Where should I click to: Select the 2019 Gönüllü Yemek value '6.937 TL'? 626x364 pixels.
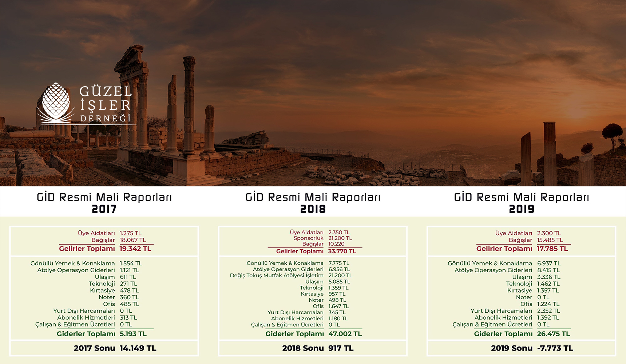point(549,264)
